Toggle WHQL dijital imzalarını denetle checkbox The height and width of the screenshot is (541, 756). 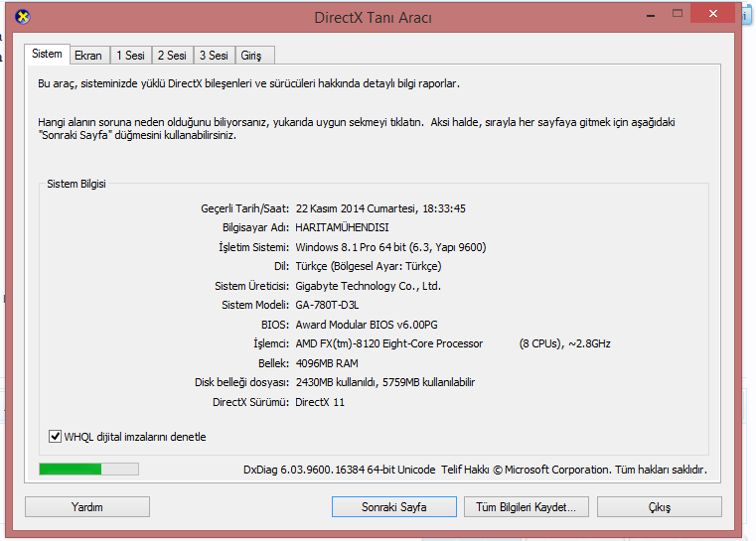click(55, 437)
